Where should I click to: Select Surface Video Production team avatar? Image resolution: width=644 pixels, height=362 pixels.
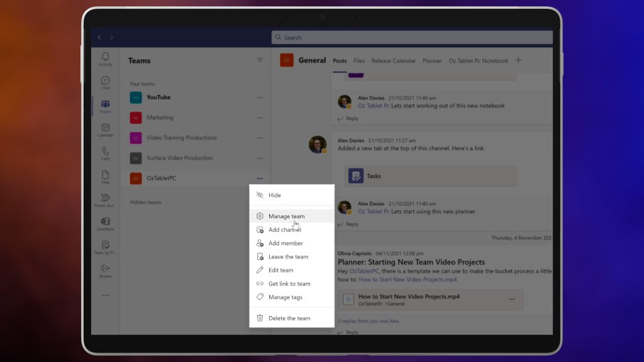(x=136, y=158)
